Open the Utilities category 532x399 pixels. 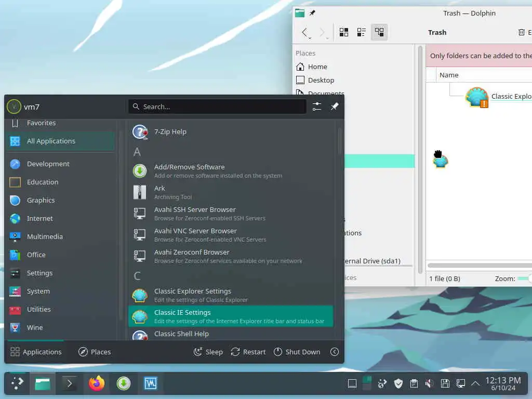coord(60,310)
